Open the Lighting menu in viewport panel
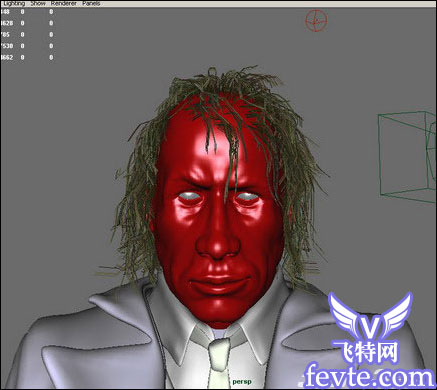437x390 pixels. click(14, 3)
